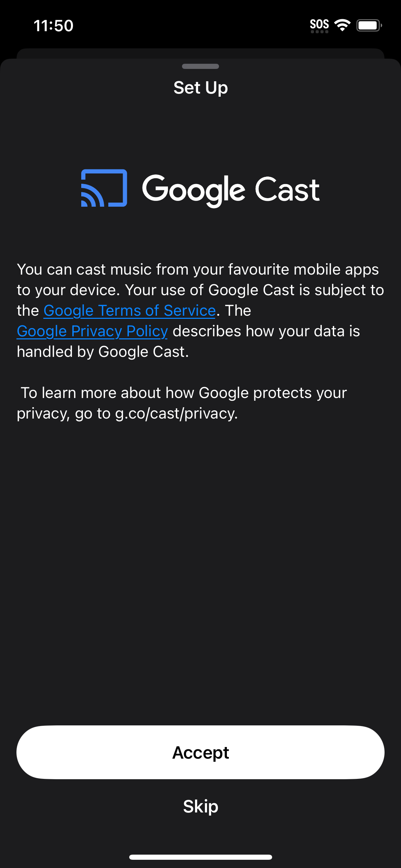This screenshot has width=401, height=868.
Task: Tap the Google Cast wordmark
Action: pyautogui.click(x=231, y=190)
